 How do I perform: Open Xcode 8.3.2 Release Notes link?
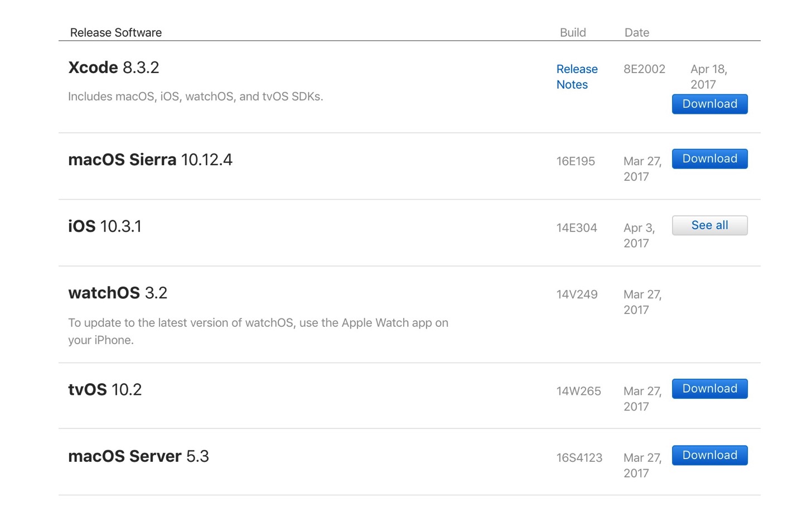pos(577,76)
